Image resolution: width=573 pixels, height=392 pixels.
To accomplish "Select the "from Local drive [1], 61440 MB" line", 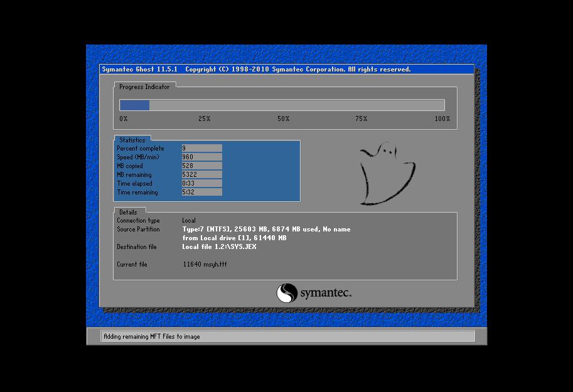I will pos(234,238).
